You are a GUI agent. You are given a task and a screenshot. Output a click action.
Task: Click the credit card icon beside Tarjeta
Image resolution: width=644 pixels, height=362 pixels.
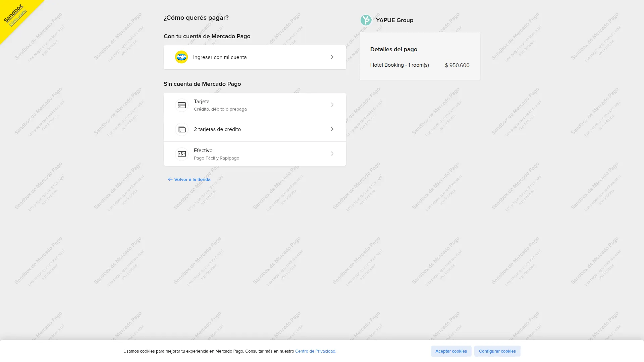point(182,105)
